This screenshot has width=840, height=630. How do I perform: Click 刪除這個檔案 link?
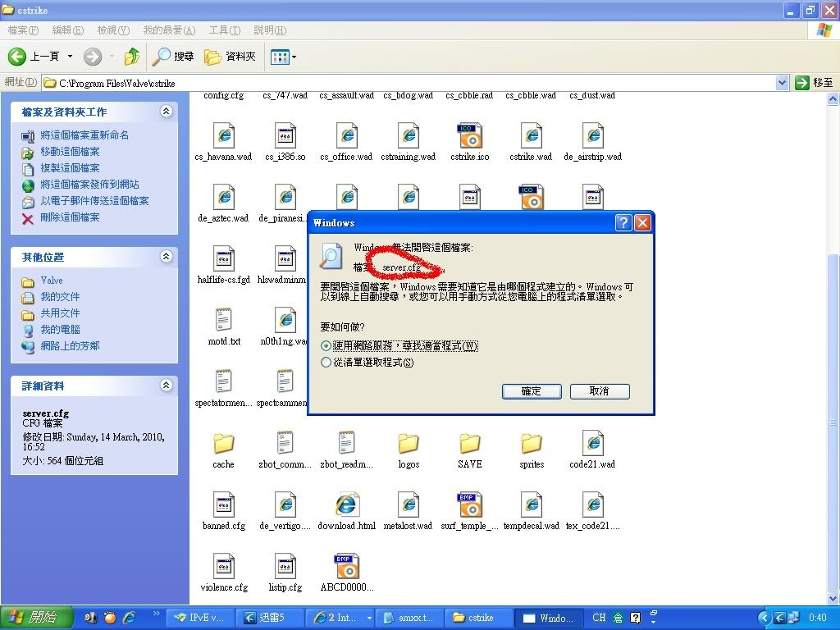tap(70, 217)
